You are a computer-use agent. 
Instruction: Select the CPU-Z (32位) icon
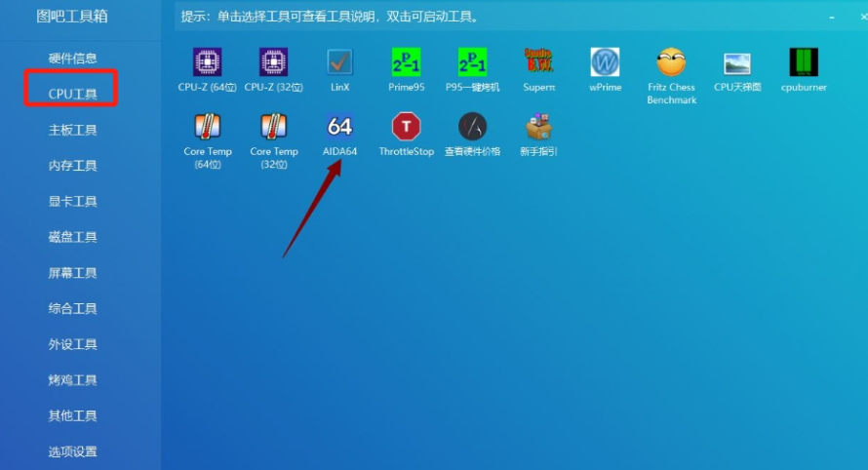tap(273, 62)
